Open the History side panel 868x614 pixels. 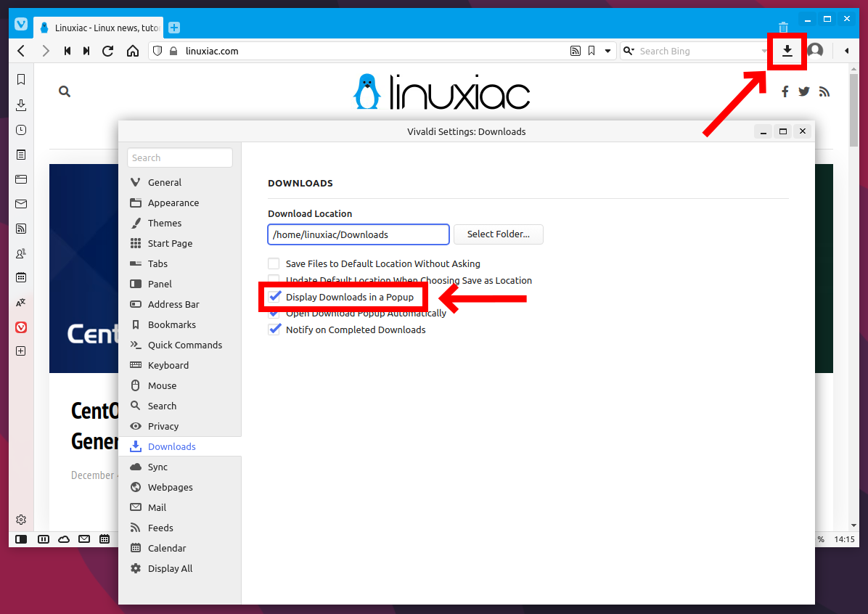21,130
